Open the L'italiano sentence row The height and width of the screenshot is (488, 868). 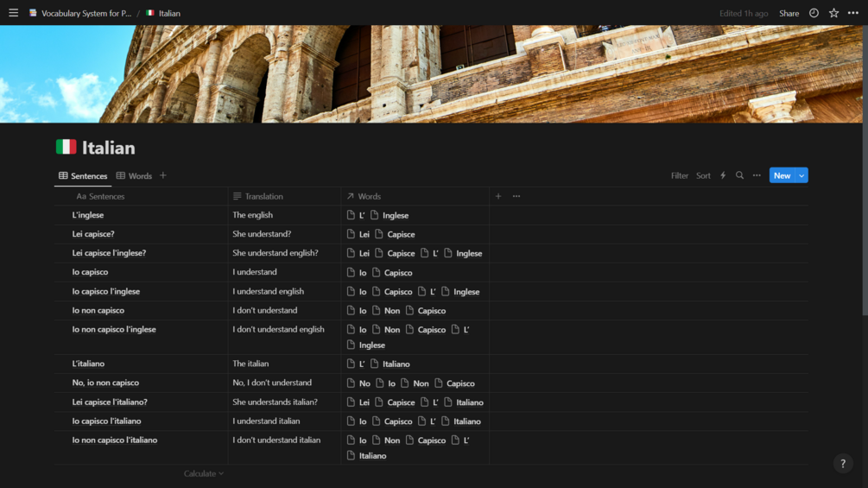coord(88,364)
